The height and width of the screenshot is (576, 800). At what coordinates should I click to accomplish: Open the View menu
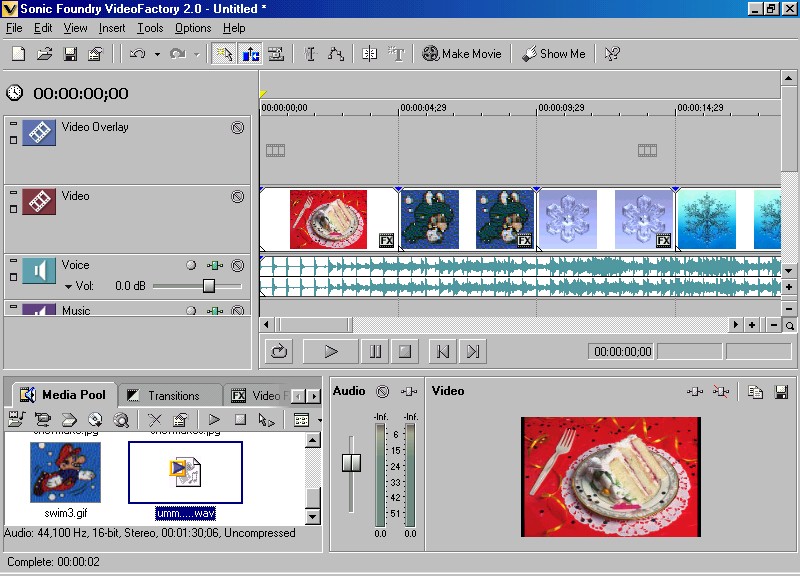pos(75,28)
